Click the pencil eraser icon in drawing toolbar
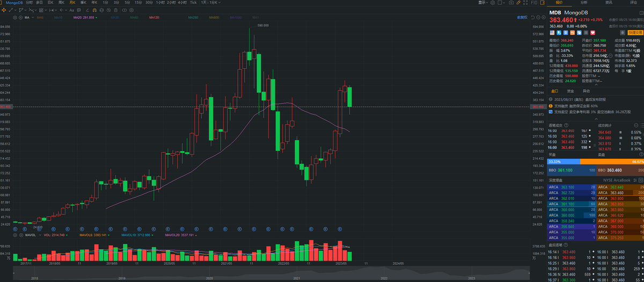644x282 pixels. [87, 10]
